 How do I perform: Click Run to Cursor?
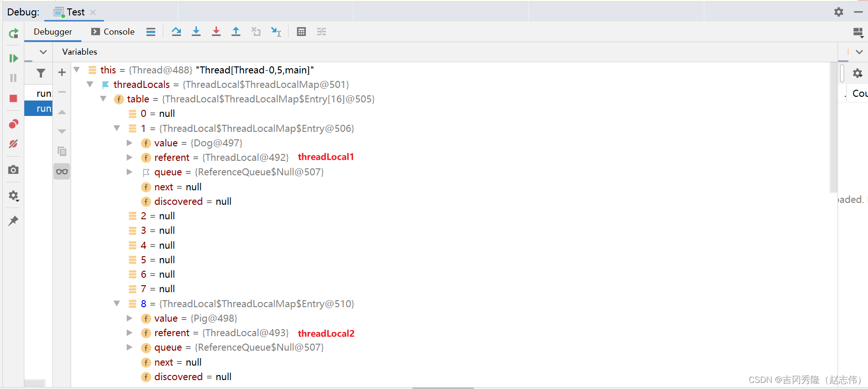click(x=276, y=32)
